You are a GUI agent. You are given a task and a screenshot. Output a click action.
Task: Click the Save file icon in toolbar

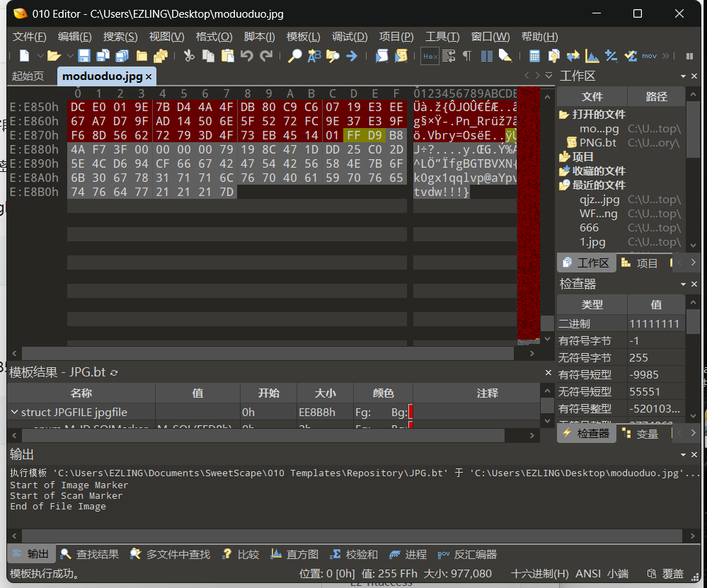tap(84, 56)
